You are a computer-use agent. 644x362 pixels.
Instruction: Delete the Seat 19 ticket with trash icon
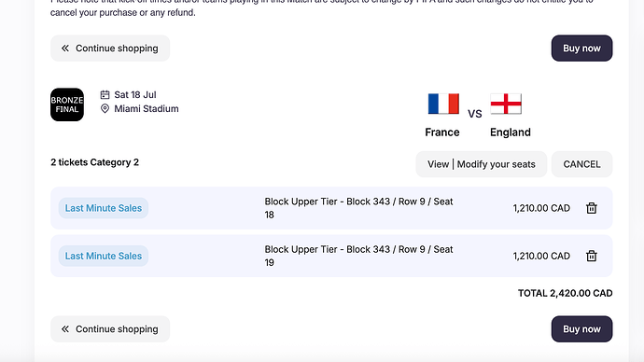592,256
